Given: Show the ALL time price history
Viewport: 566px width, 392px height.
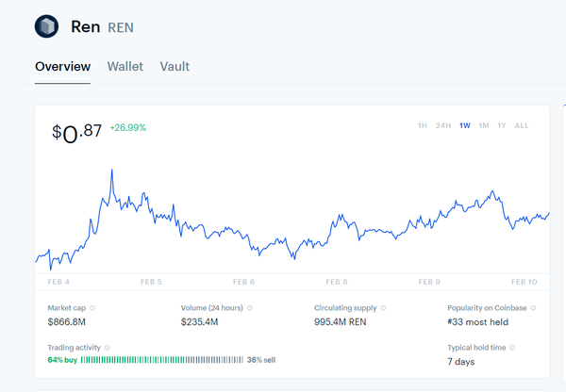Looking at the screenshot, I should 522,125.
